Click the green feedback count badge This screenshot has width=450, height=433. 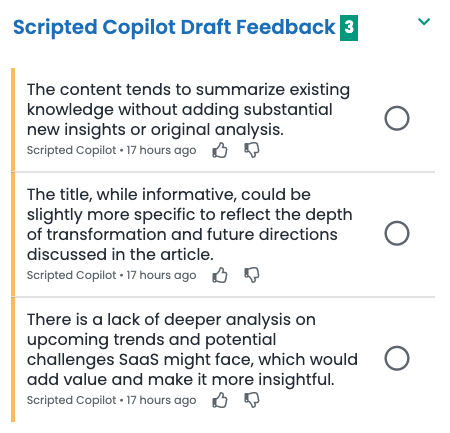pos(349,28)
